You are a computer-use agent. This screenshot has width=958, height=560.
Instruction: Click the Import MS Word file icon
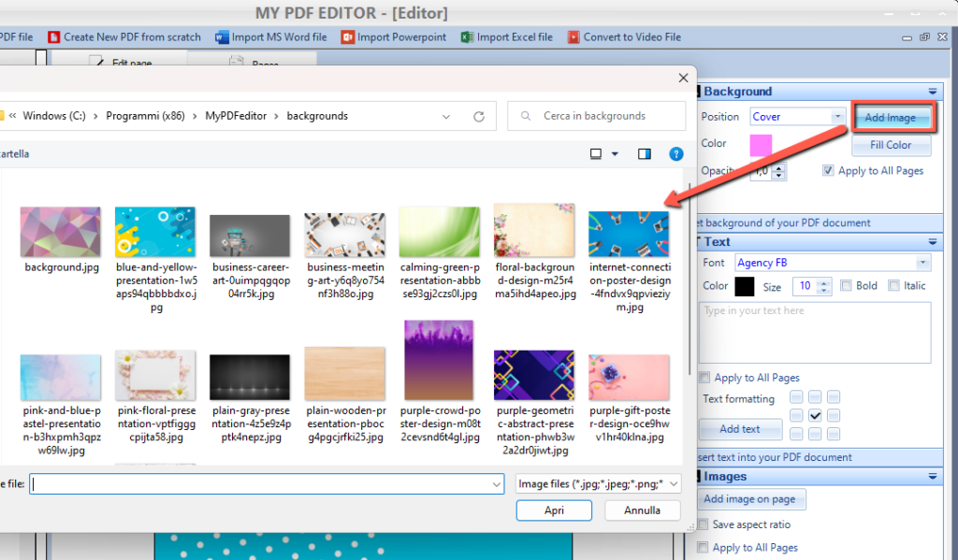click(223, 37)
